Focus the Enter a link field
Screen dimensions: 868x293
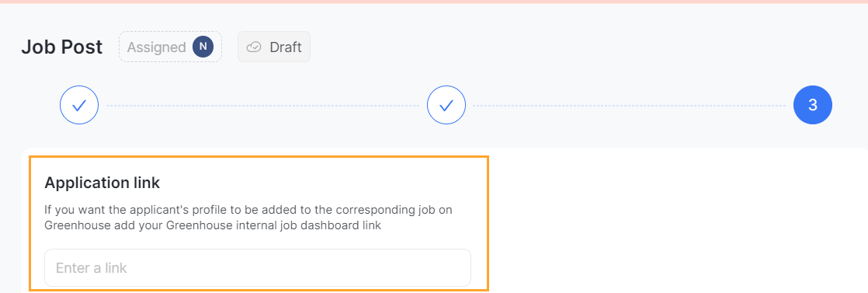click(258, 268)
